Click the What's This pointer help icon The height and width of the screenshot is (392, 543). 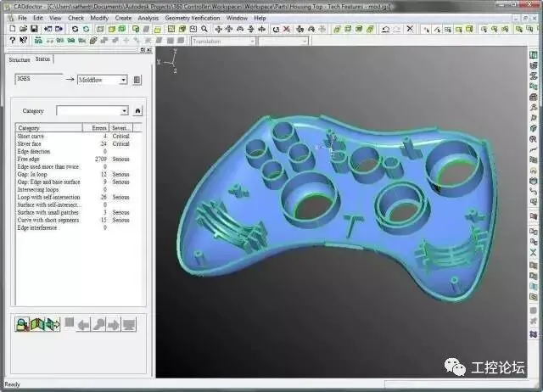point(23,41)
